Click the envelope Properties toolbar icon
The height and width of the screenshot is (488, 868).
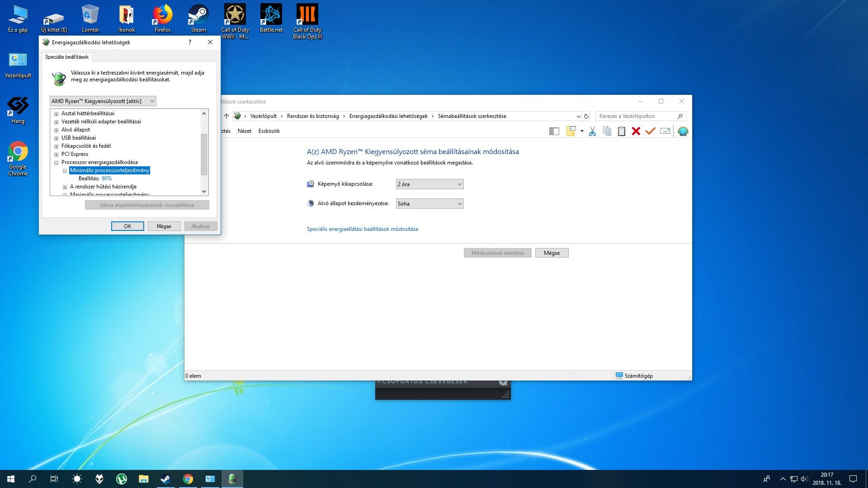[665, 131]
